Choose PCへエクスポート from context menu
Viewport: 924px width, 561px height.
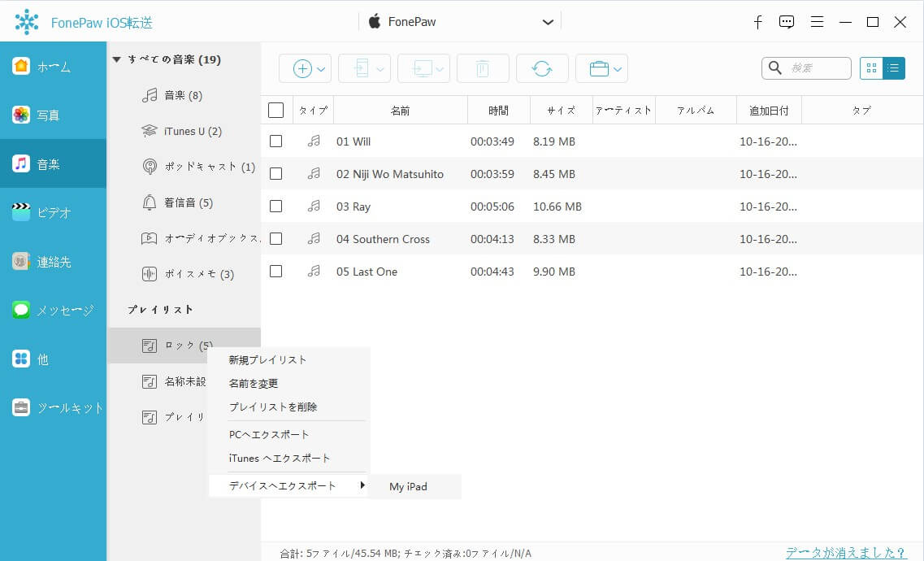[269, 435]
